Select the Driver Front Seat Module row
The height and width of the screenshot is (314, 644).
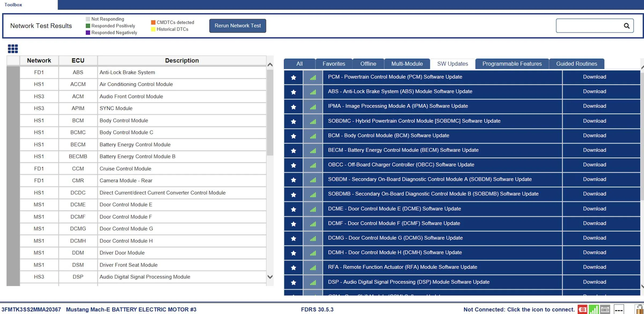(x=143, y=265)
